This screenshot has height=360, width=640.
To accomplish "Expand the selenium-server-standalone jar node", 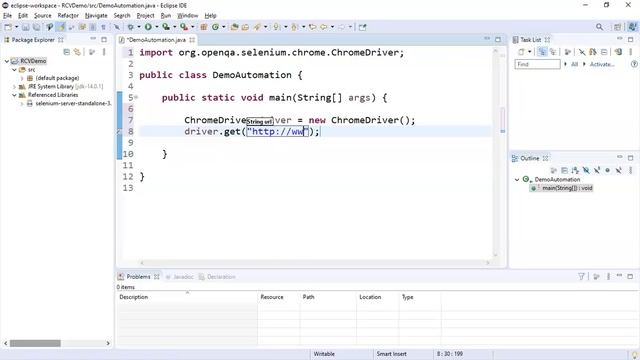I will [x=22, y=104].
